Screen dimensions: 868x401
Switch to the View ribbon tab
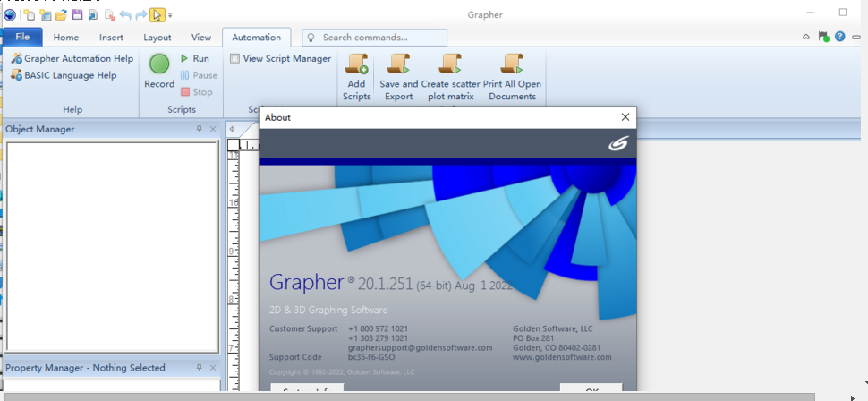[201, 37]
